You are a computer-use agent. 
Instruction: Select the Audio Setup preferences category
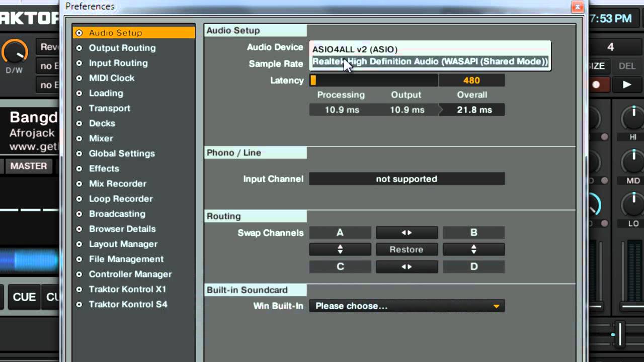pyautogui.click(x=133, y=33)
